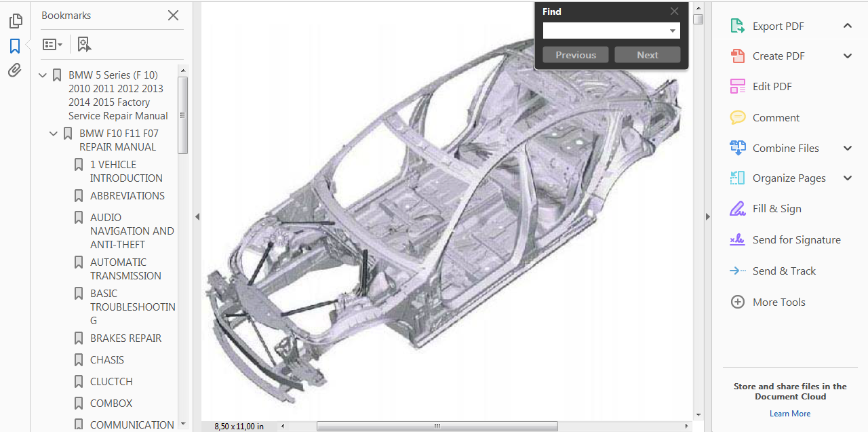Select the BASIC TROUBLESHOOTING bookmark
This screenshot has width=868, height=432.
tap(133, 307)
